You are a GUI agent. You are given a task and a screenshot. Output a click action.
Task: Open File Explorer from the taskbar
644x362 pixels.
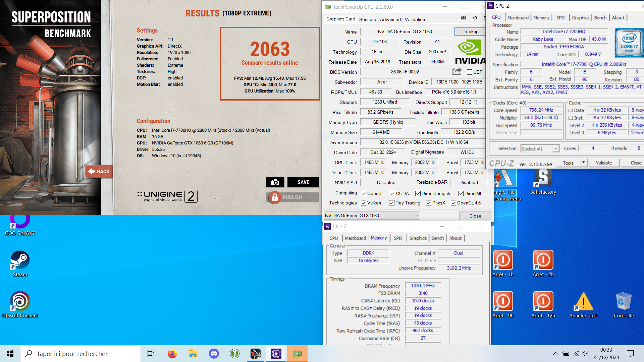pyautogui.click(x=193, y=354)
